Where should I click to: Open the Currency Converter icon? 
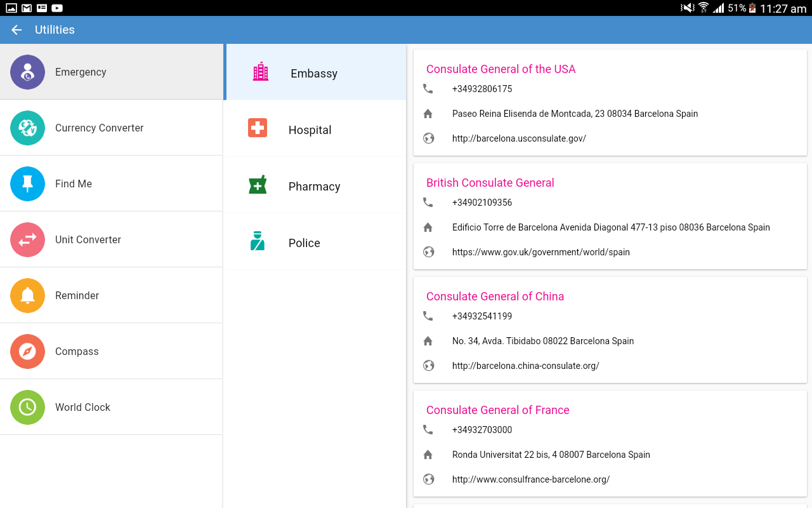(27, 128)
